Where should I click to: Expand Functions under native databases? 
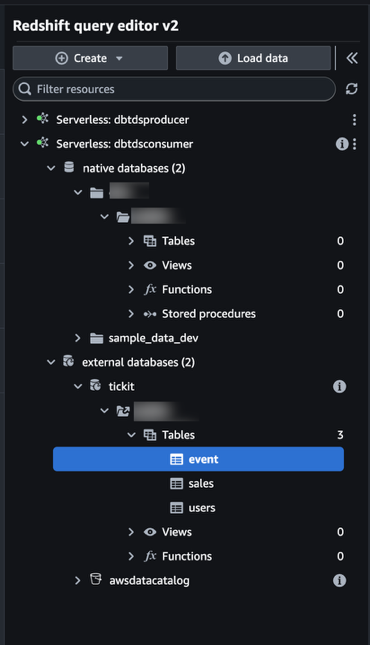tap(131, 290)
